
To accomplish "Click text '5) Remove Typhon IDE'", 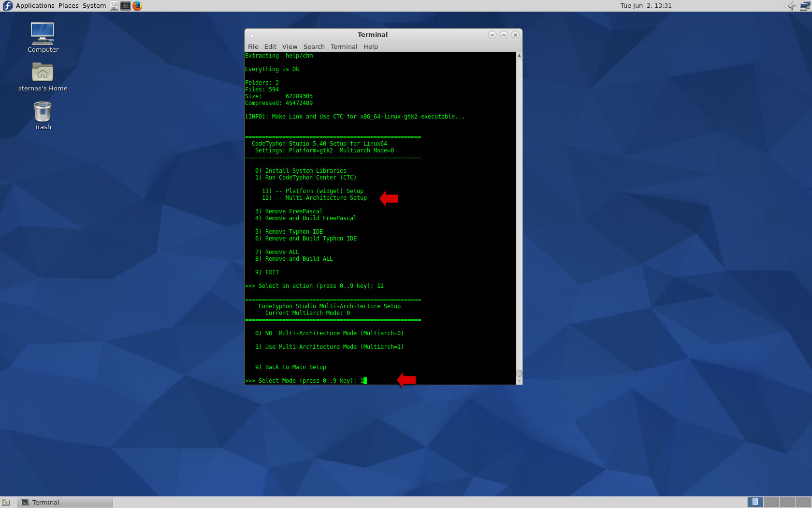I will pos(289,232).
